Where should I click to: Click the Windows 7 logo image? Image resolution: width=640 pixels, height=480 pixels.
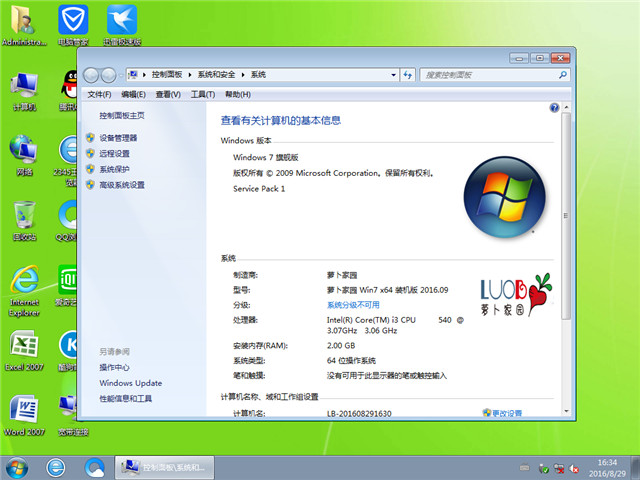pyautogui.click(x=504, y=197)
